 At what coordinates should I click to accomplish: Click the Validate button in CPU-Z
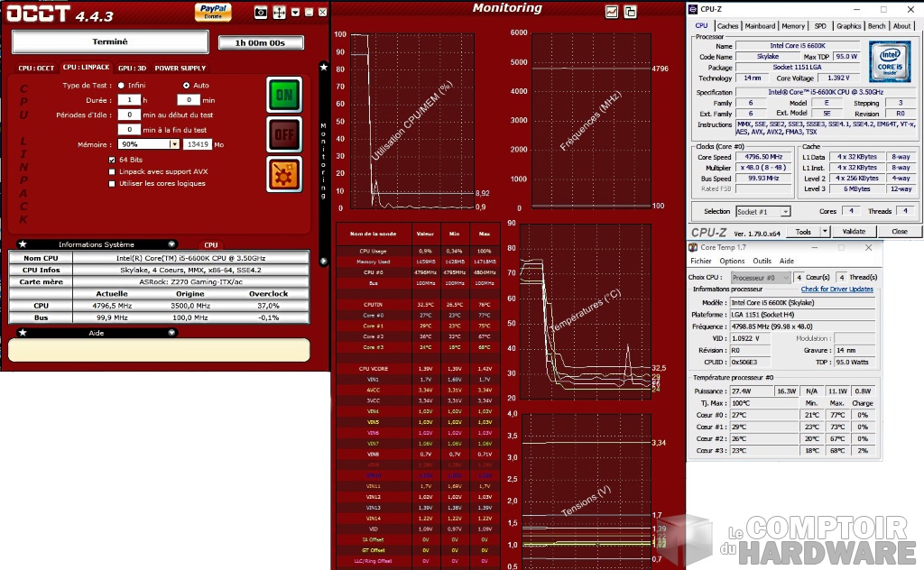(854, 232)
